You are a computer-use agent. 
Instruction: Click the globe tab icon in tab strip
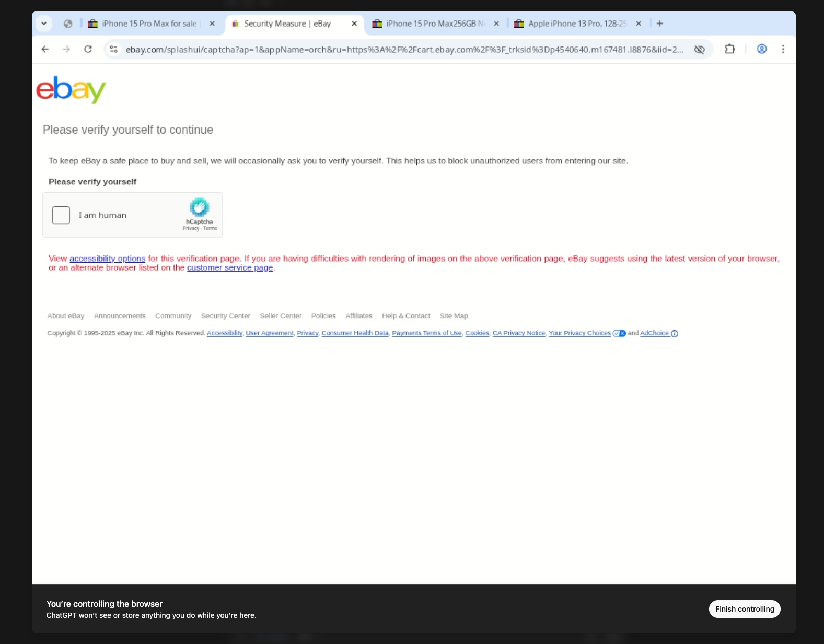pos(68,24)
